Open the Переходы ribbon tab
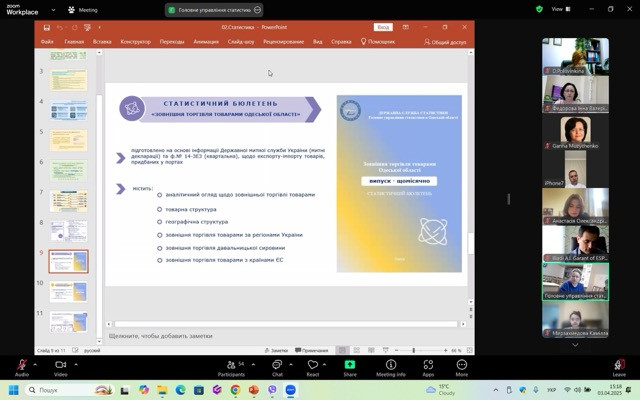 172,42
